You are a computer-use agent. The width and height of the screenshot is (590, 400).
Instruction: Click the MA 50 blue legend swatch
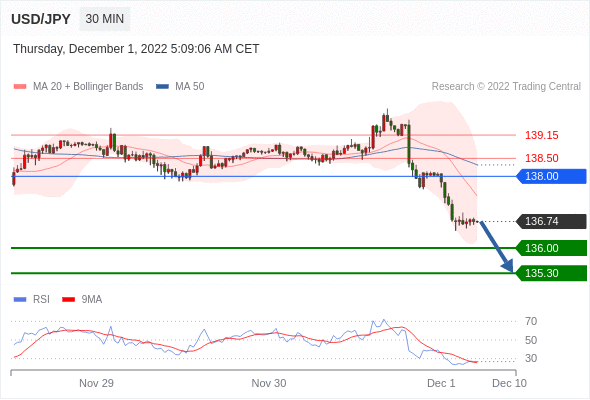click(x=162, y=87)
